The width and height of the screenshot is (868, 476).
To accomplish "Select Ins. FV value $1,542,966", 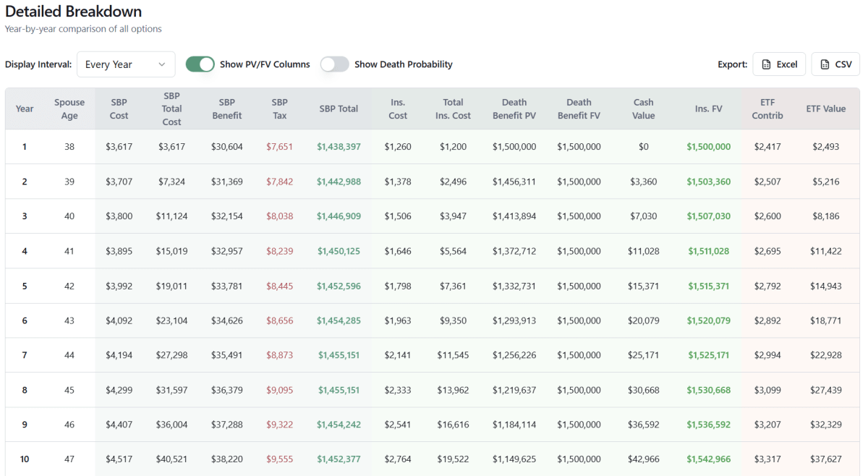I will pyautogui.click(x=709, y=459).
